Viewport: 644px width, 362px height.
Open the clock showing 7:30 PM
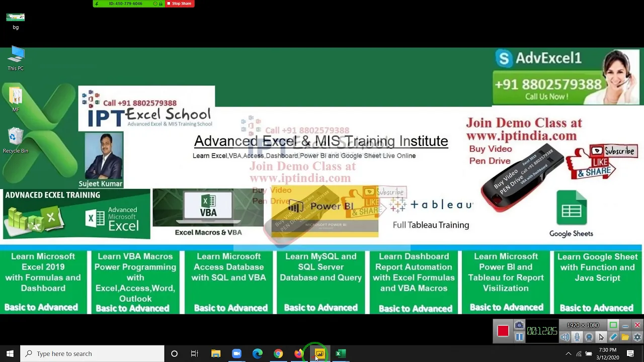(x=607, y=353)
